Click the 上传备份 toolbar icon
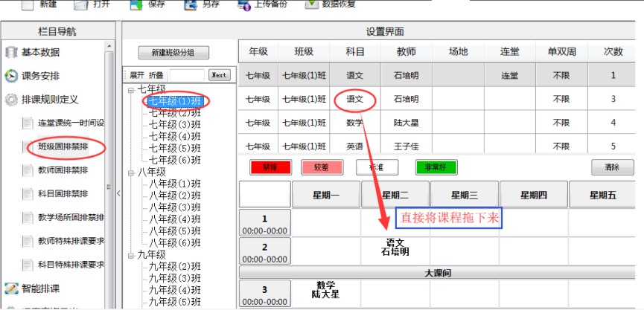This screenshot has height=310, width=644. pyautogui.click(x=244, y=5)
